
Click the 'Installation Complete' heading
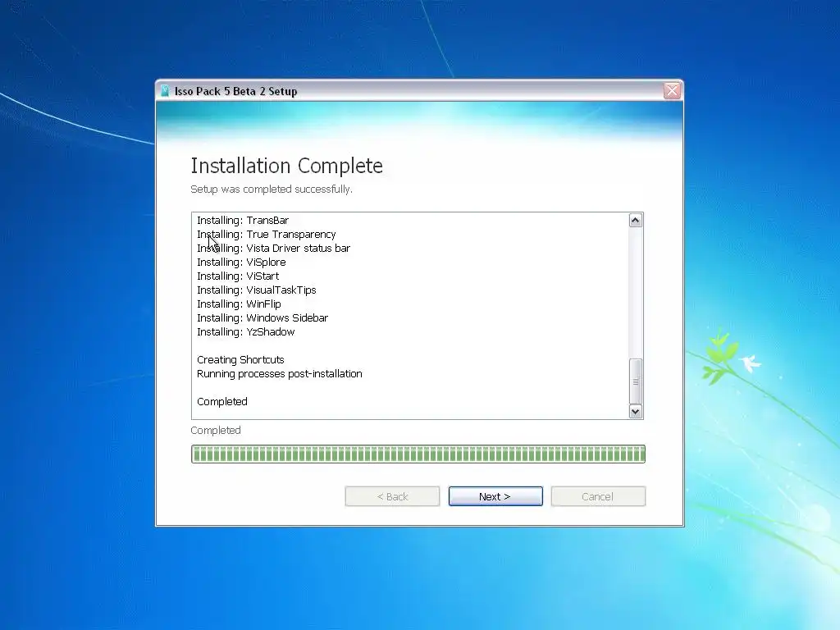pyautogui.click(x=286, y=166)
